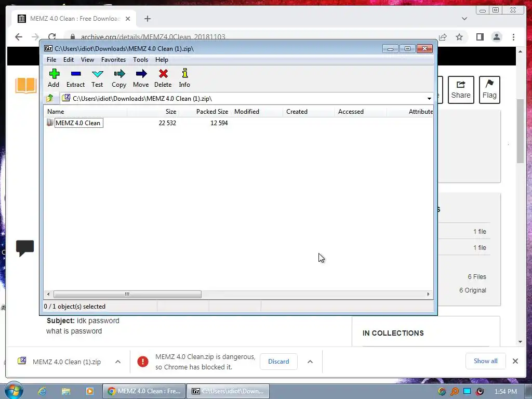Click the Add toolbar icon in 7-Zip
Viewport: 532px width, 399px height.
coord(54,78)
